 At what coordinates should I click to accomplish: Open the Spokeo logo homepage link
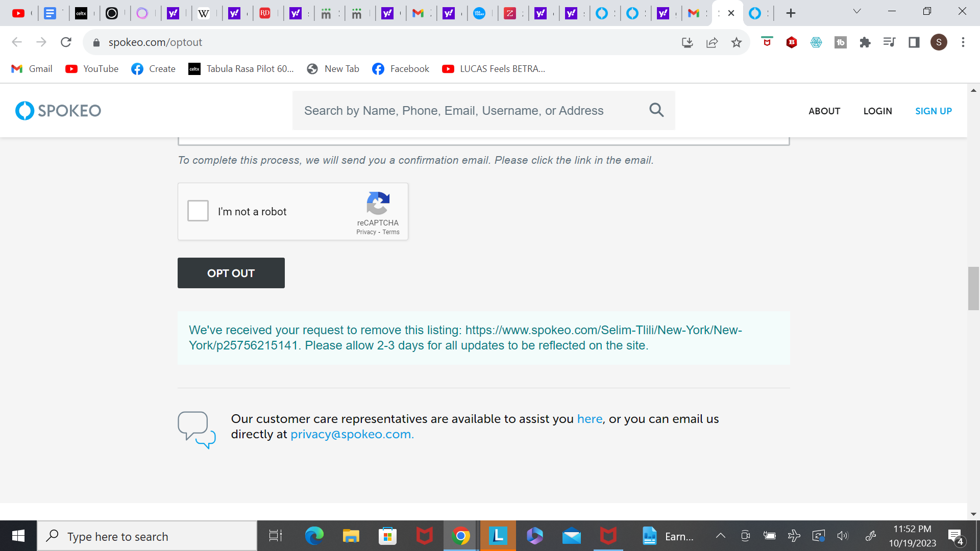(58, 111)
